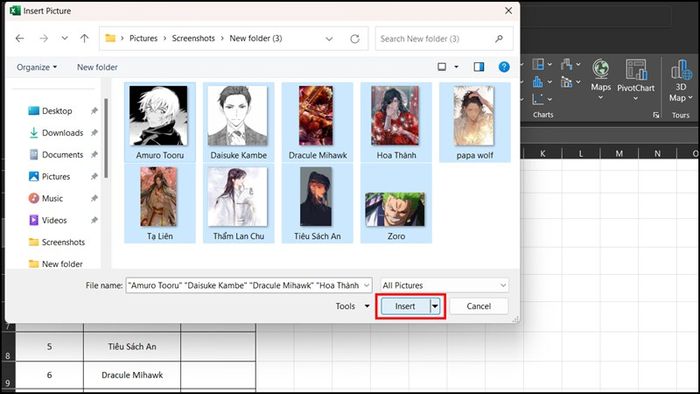Open the Insert button dropdown arrow
Screen dimensions: 700x394
(435, 306)
